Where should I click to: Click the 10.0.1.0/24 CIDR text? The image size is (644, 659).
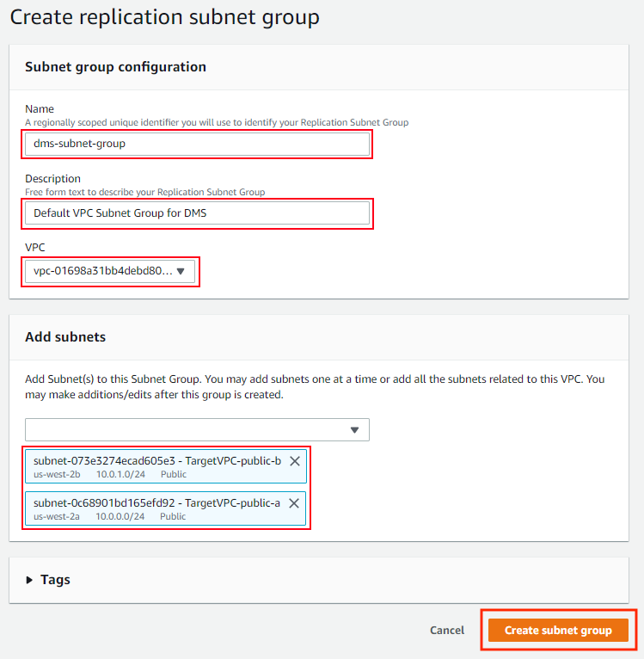click(x=120, y=475)
